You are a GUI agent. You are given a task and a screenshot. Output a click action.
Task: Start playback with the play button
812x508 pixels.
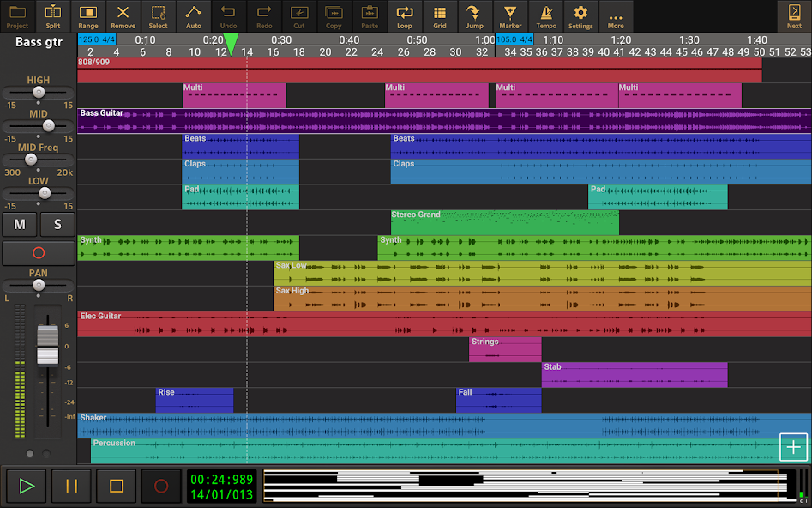pyautogui.click(x=27, y=486)
